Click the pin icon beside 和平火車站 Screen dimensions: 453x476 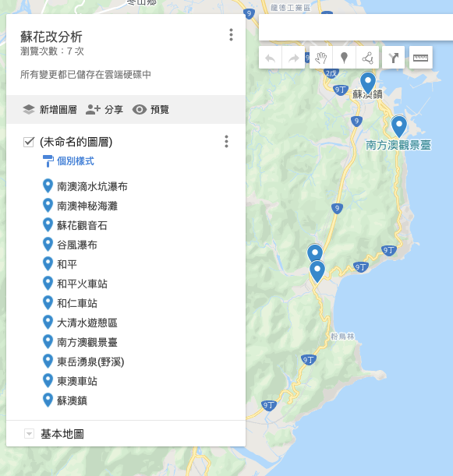48,284
